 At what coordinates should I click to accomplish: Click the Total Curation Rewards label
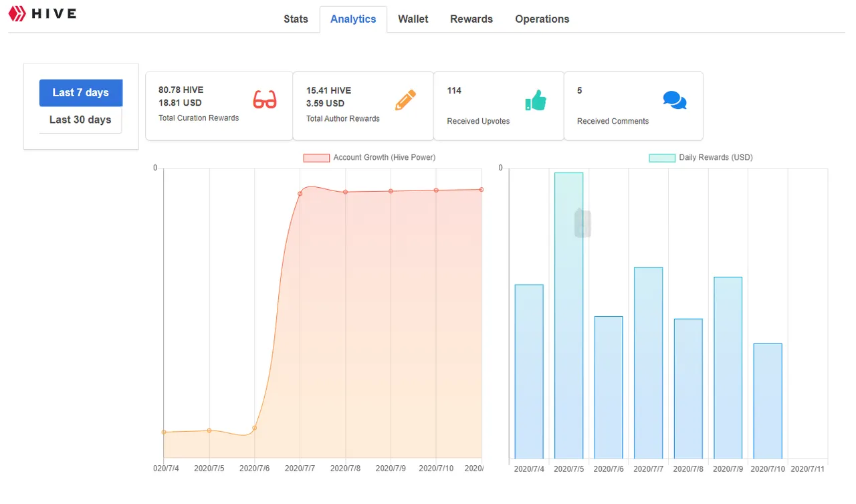(199, 118)
